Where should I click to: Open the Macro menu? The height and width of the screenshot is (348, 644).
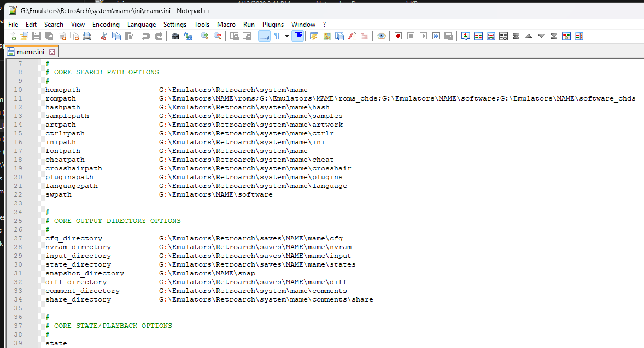click(226, 25)
